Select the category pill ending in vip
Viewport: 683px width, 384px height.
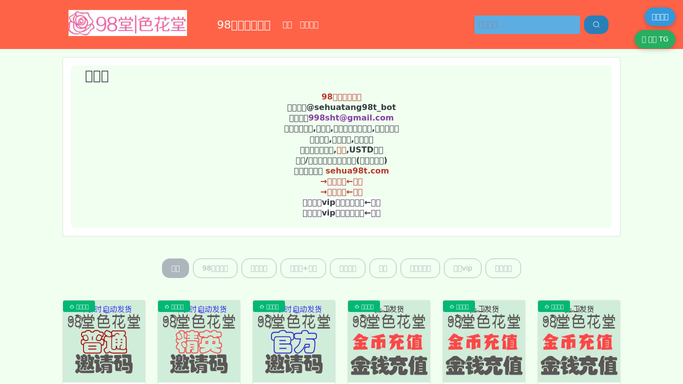coord(463,268)
